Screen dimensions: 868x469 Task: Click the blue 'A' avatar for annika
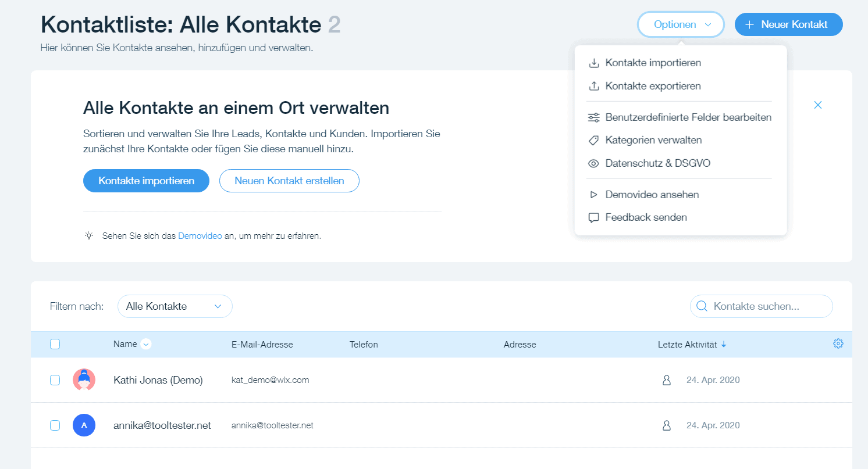pos(84,425)
